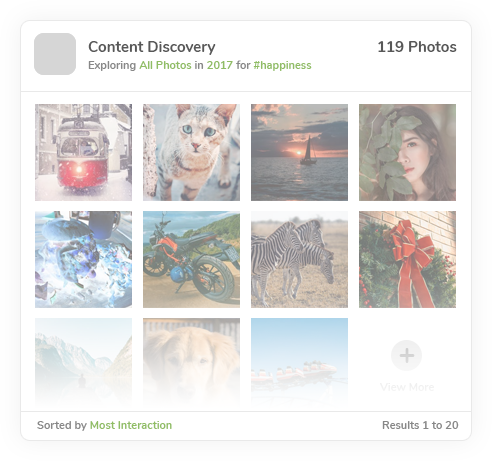The image size is (492, 461).
Task: Change the 2017 year filter
Action: 220,65
